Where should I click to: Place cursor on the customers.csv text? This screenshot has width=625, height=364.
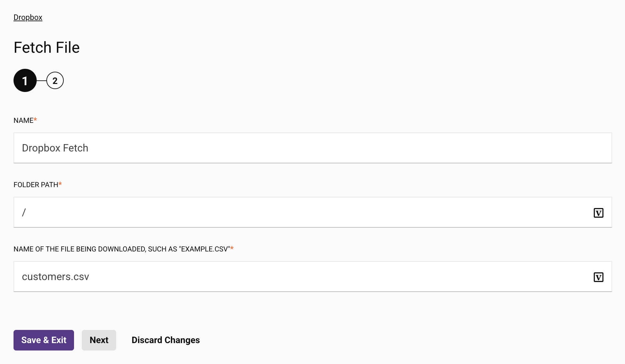[55, 277]
